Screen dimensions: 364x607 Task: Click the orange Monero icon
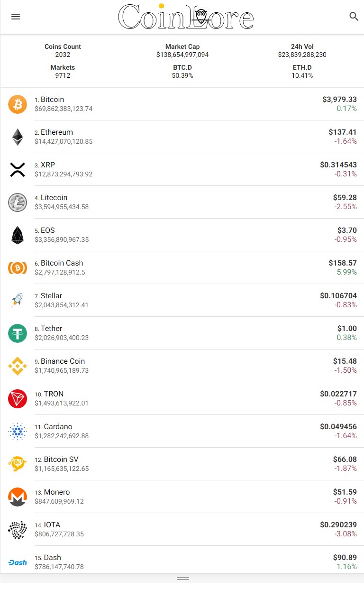tap(18, 497)
